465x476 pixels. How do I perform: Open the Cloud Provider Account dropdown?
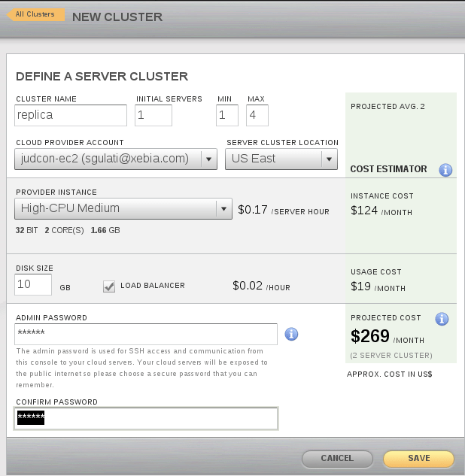[x=116, y=159]
